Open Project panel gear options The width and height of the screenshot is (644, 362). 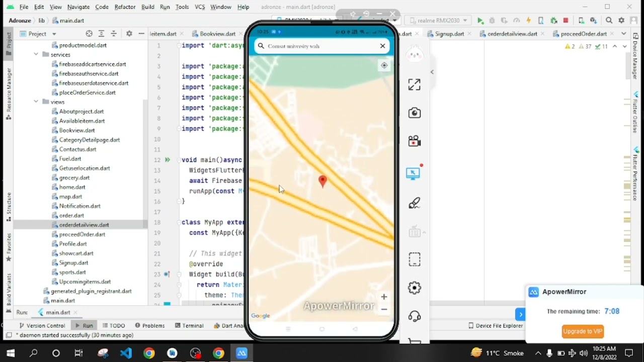(x=129, y=34)
